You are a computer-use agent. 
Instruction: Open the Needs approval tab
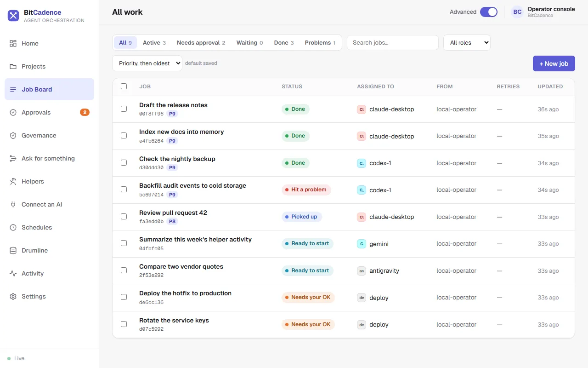click(x=201, y=43)
